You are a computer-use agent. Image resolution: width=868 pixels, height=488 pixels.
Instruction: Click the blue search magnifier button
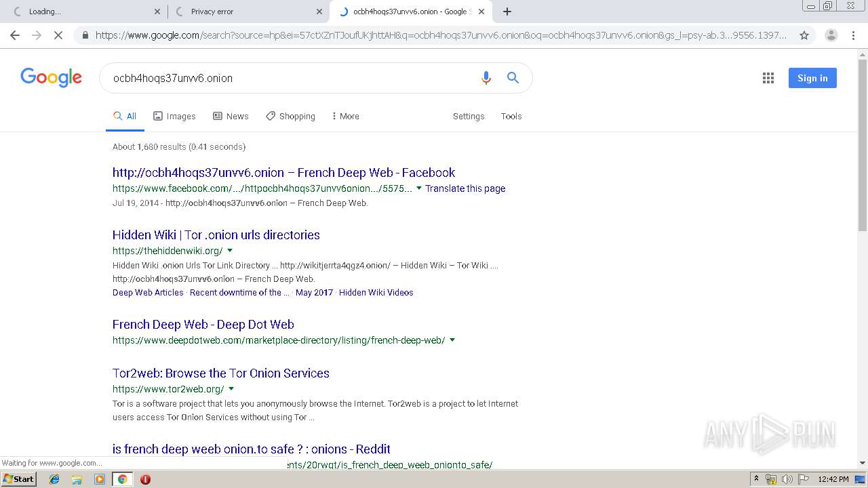[x=513, y=78]
